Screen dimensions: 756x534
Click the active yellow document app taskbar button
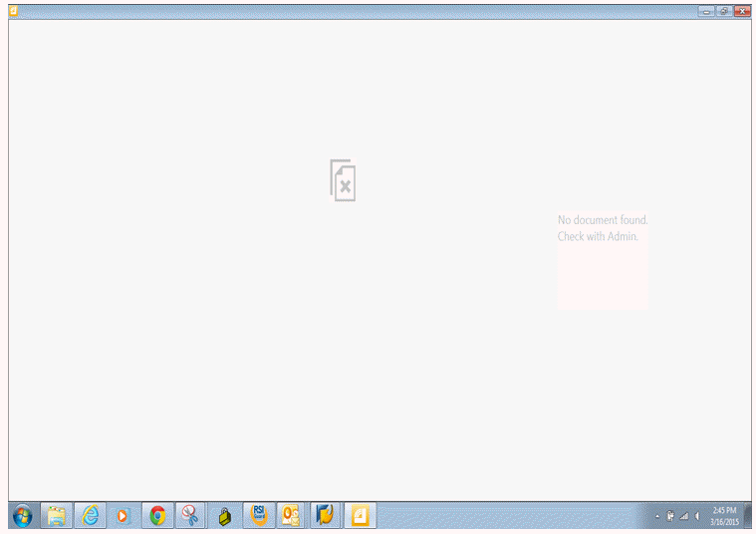360,516
